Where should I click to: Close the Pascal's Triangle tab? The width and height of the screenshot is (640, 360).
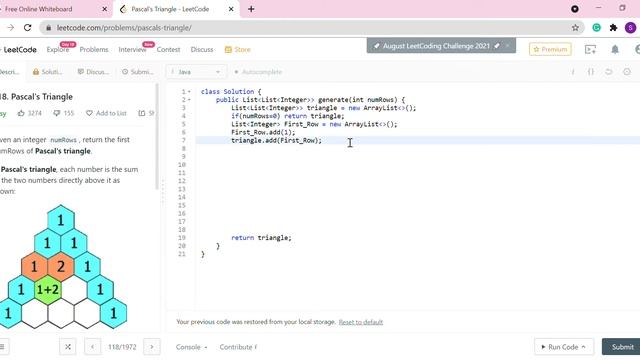[x=231, y=9]
